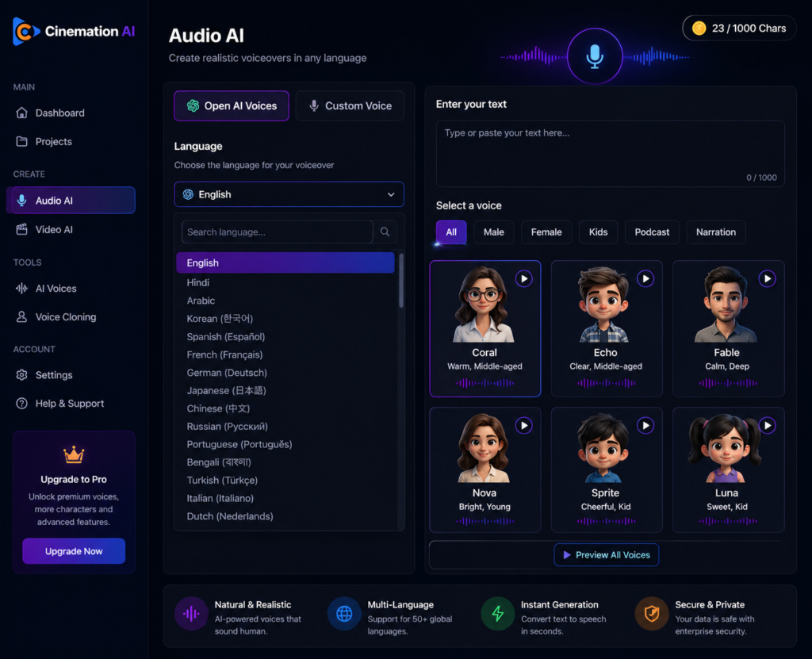812x659 pixels.
Task: Play the Fable voice preview
Action: click(767, 278)
